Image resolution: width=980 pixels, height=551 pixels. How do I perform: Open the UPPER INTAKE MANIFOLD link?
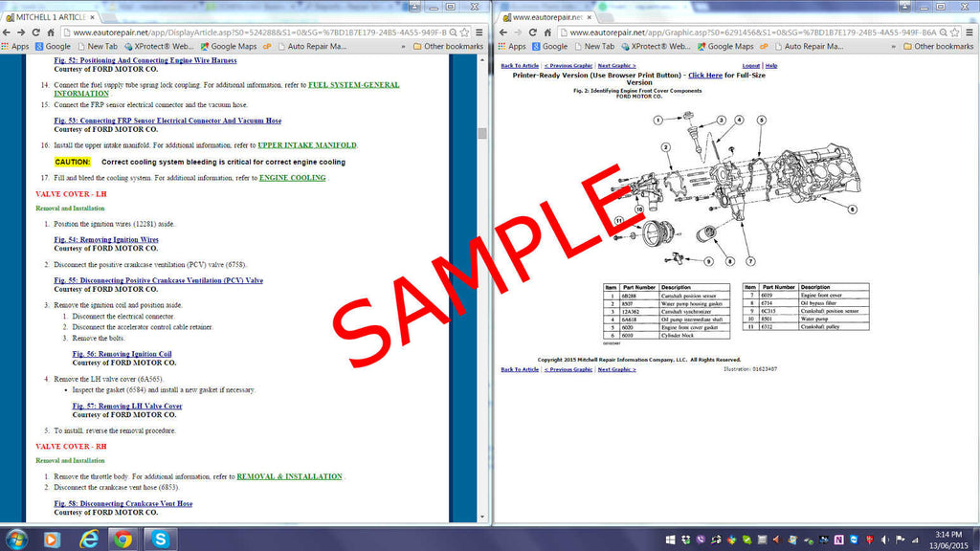point(306,145)
